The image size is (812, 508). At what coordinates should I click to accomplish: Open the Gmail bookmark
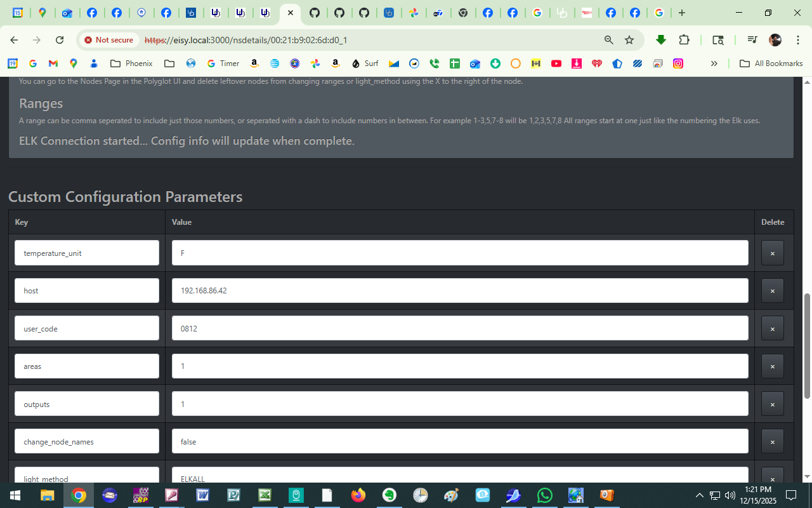[53, 63]
